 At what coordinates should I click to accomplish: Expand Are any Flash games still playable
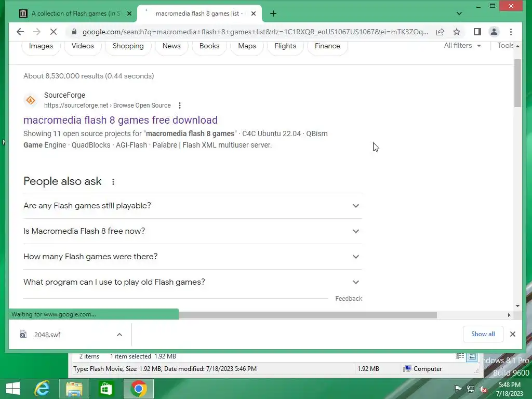(x=192, y=206)
